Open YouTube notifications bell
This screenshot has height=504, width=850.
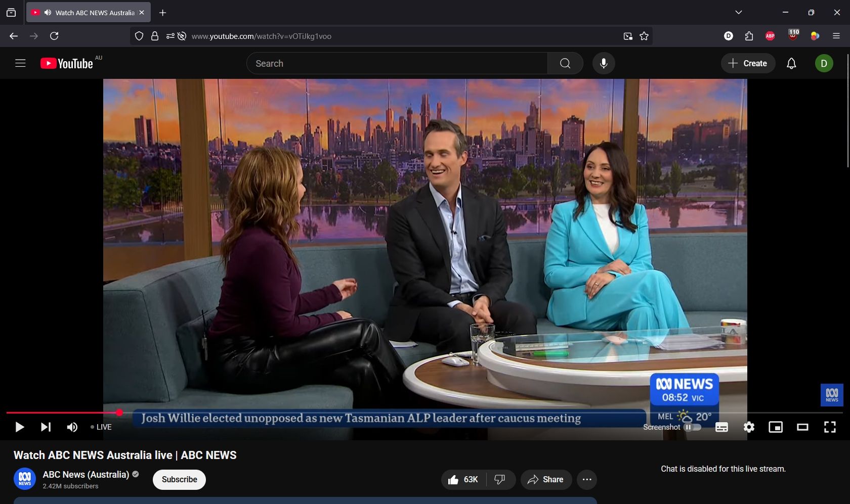tap(791, 64)
